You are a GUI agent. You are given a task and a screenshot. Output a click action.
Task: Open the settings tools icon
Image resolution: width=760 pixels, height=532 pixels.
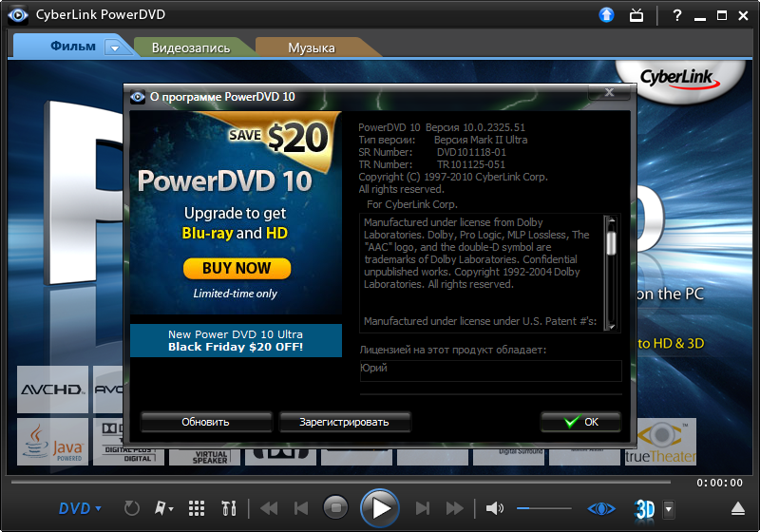click(x=229, y=509)
